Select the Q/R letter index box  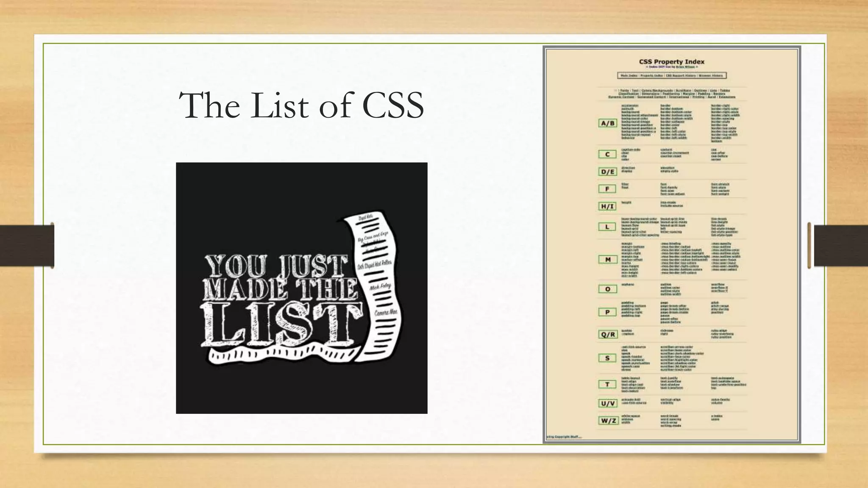pyautogui.click(x=607, y=334)
